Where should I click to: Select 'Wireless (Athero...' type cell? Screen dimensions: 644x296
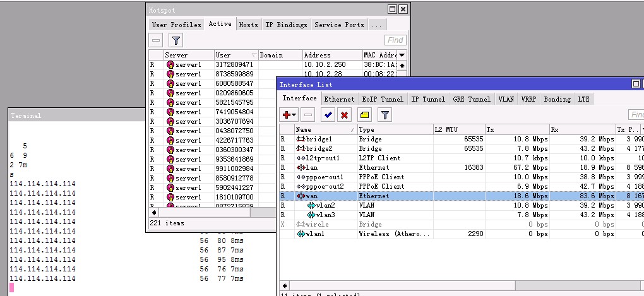click(x=394, y=234)
